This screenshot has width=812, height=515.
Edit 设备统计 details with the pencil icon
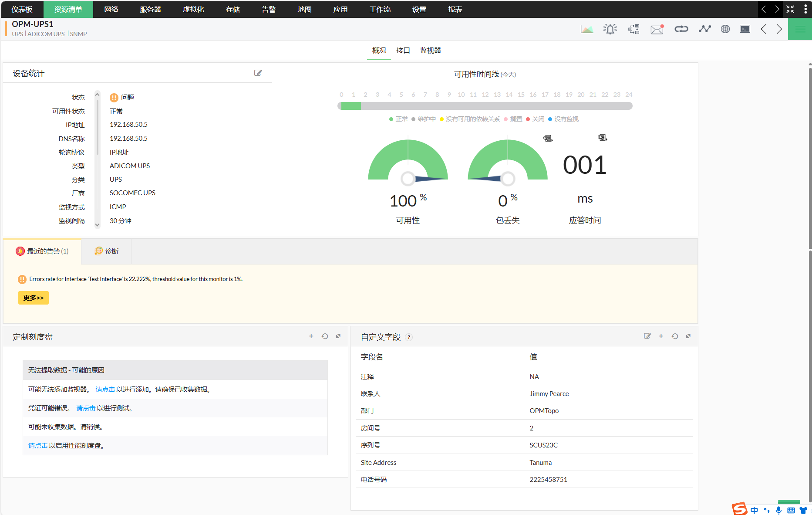click(x=258, y=73)
